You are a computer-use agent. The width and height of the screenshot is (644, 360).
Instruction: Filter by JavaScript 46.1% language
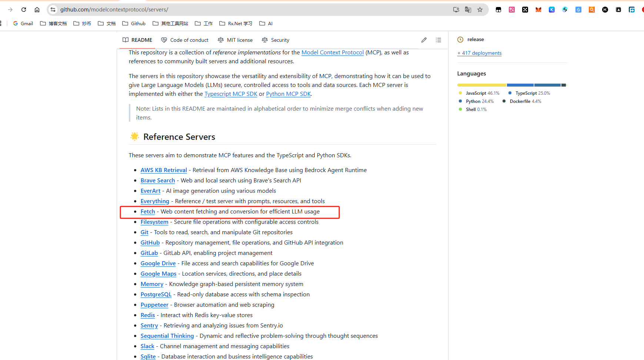click(479, 93)
